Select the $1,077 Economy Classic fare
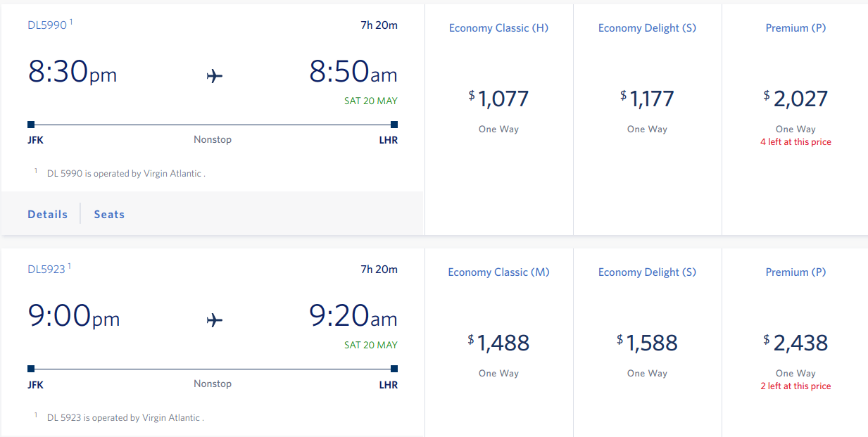Screen dimensions: 868x437 click(499, 99)
